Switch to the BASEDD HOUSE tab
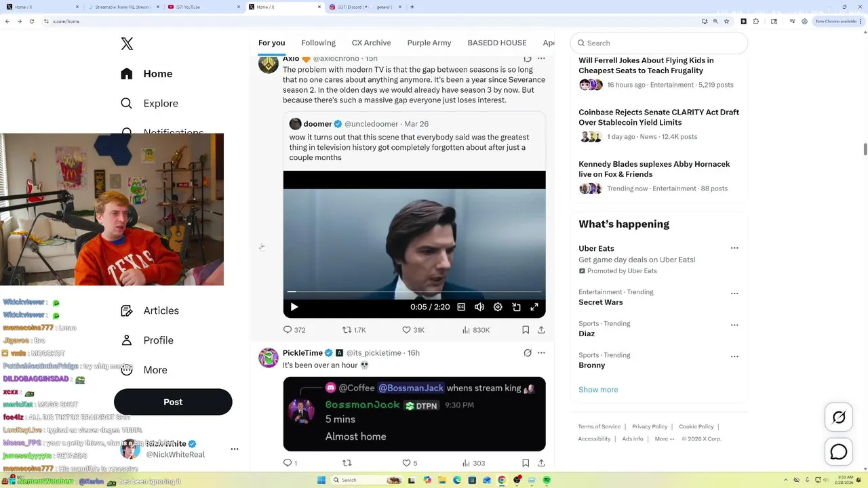Image resolution: width=868 pixels, height=488 pixels. click(x=496, y=43)
